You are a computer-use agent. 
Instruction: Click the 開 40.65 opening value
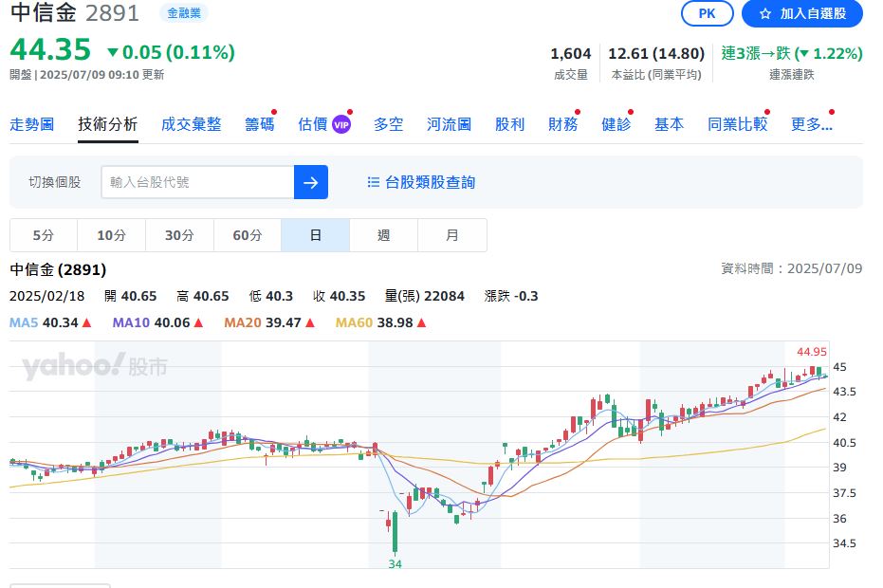(x=131, y=296)
